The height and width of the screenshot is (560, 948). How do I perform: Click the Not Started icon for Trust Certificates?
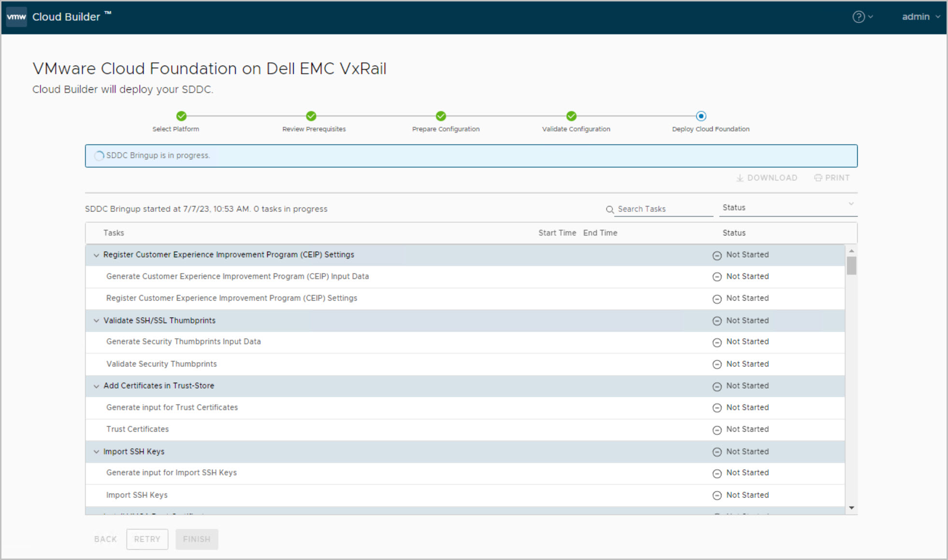717,430
